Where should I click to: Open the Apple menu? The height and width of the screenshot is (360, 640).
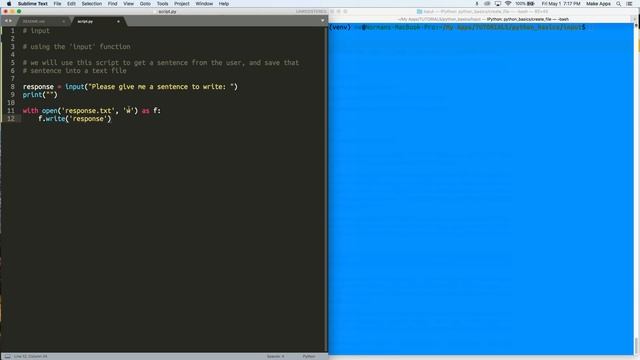click(9, 4)
